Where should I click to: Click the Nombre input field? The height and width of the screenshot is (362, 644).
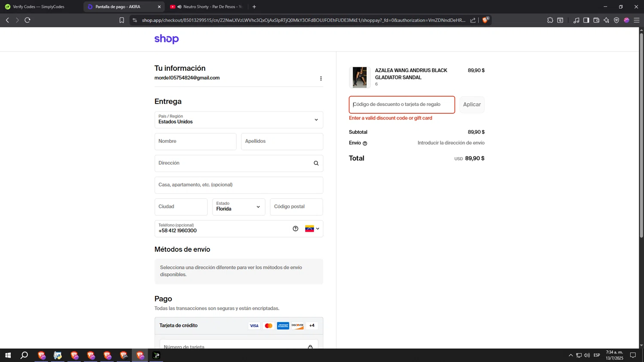click(x=195, y=142)
